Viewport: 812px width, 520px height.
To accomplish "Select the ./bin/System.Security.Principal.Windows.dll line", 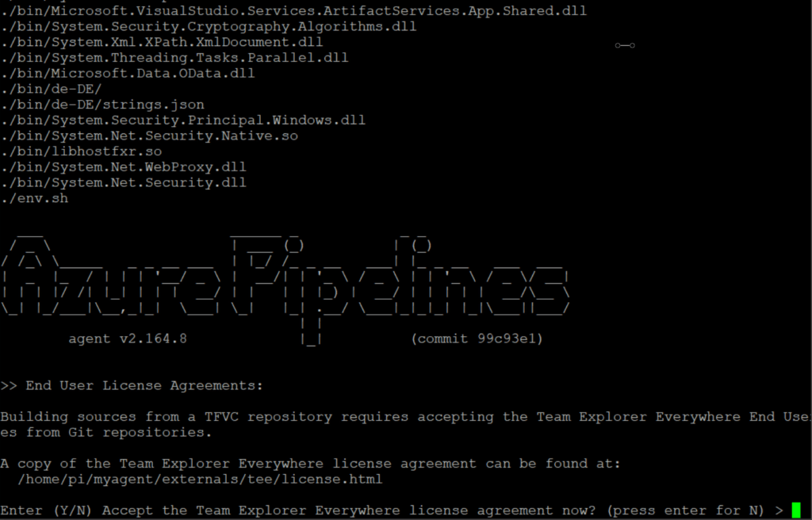I will tap(183, 120).
